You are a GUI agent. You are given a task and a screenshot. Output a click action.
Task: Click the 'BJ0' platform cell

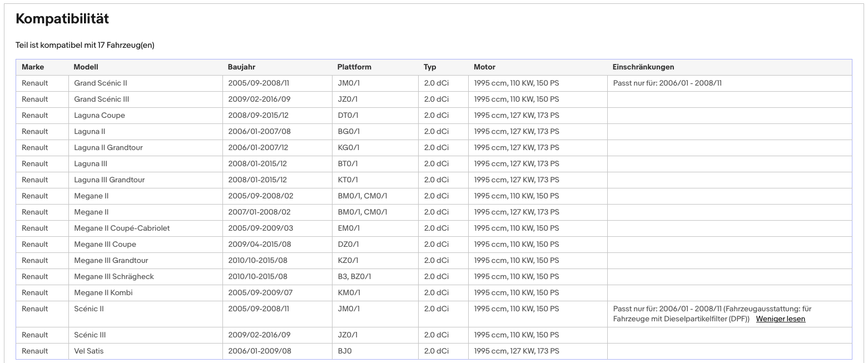(x=375, y=351)
